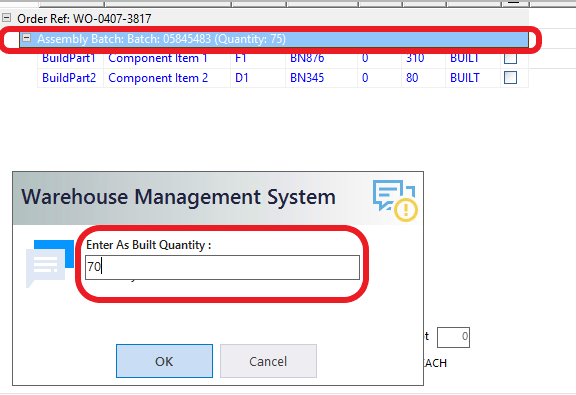Collapse the Order Ref WO-0407-3817 group
Screen dimensions: 576x395
coord(7,18)
